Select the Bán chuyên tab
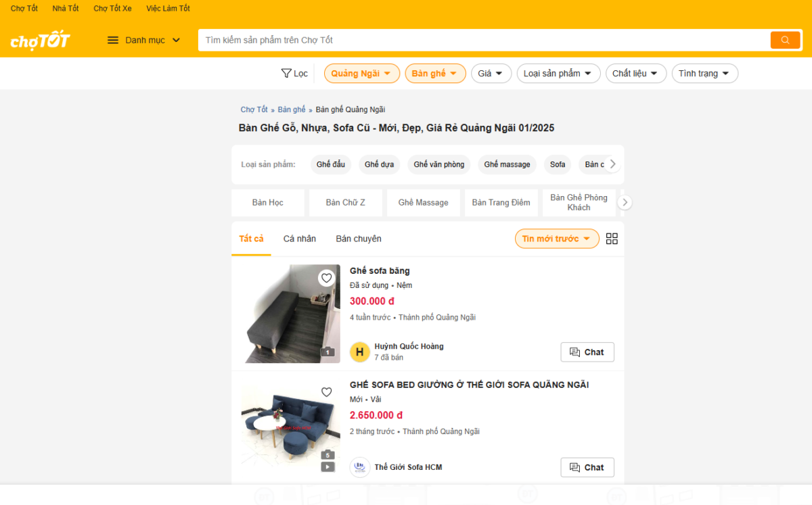The width and height of the screenshot is (812, 505). coord(359,239)
